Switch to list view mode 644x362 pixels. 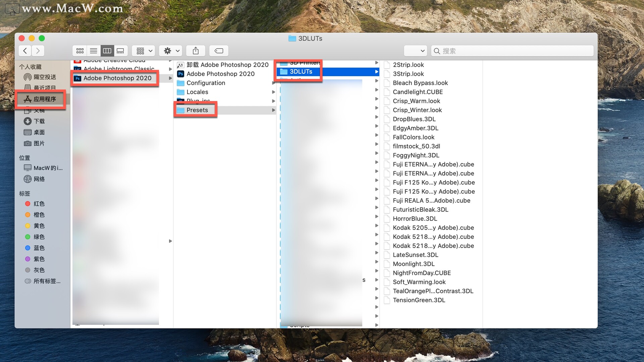click(x=94, y=51)
